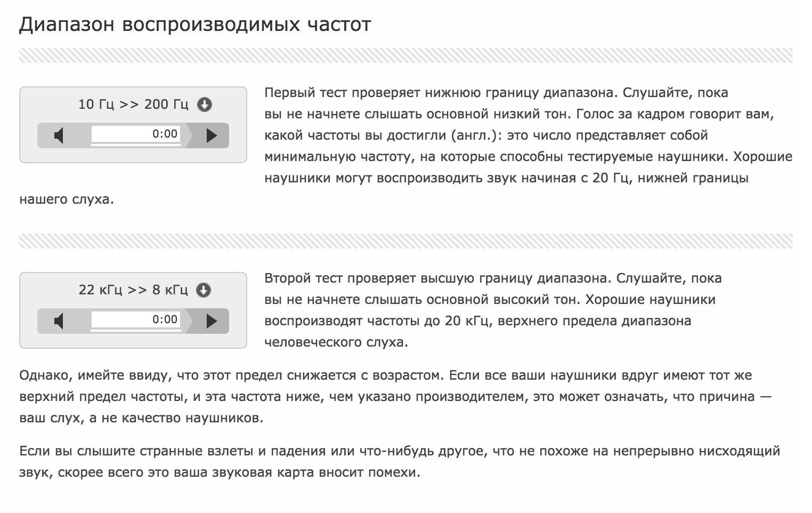812x513 pixels.
Task: Download the 10 Гц >> 200 Гц audio file
Action: 205,105
